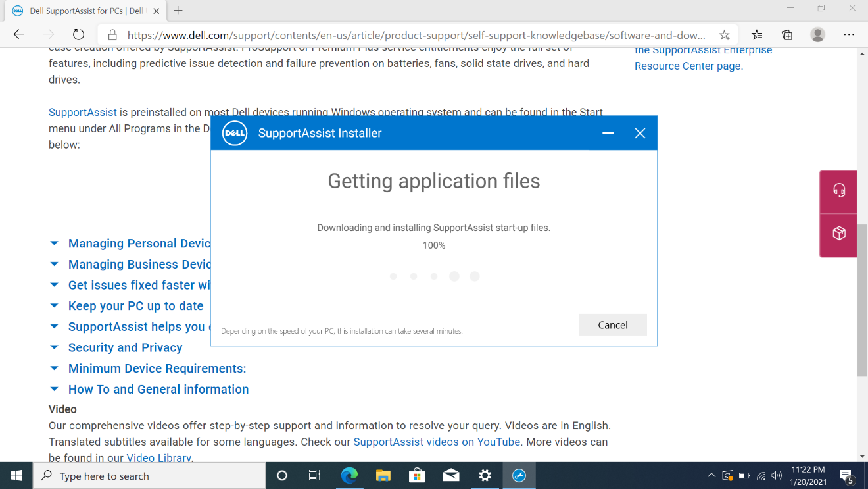Click the box order status icon
Screen dimensions: 868x489
(x=838, y=234)
